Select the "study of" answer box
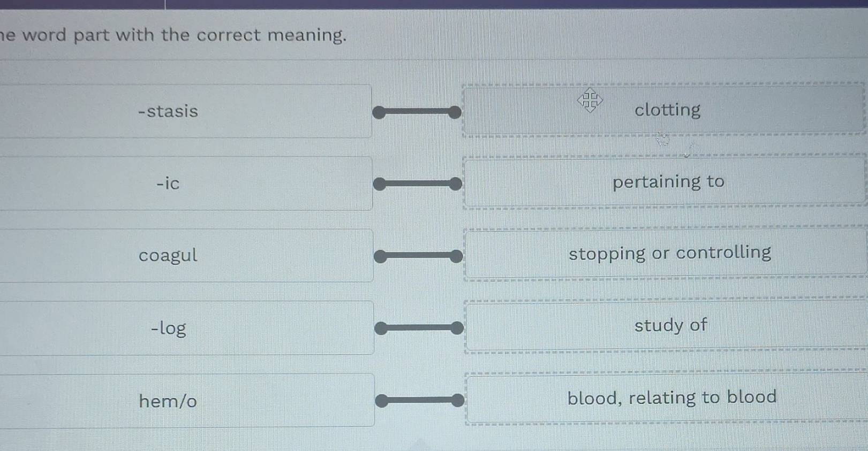Screen dimensions: 868x451 point(671,326)
